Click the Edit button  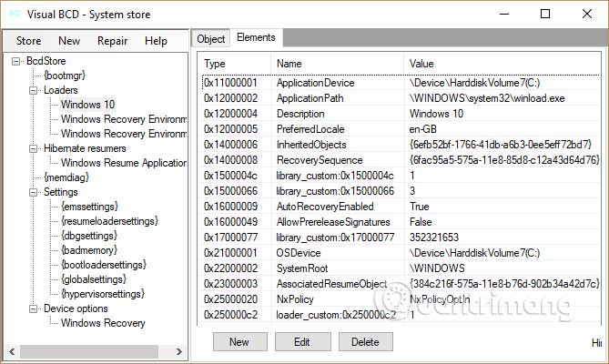coord(302,342)
